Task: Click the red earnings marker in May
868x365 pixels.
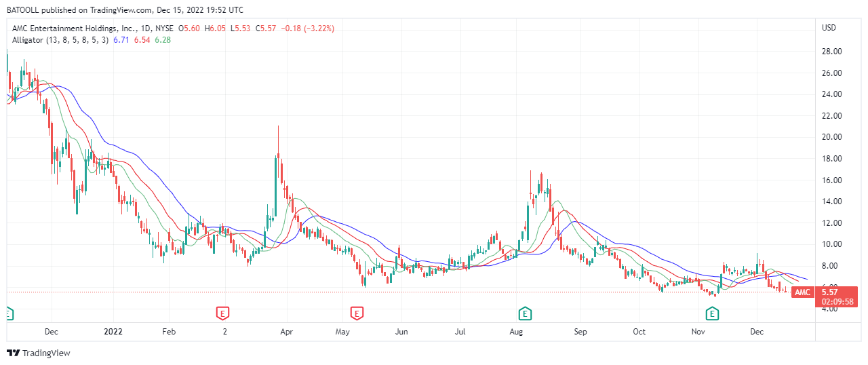Action: pos(357,313)
